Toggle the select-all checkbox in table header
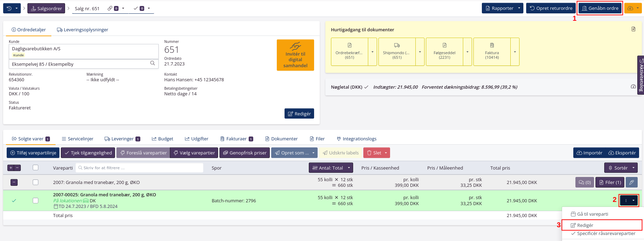Screen dimensions: 644x241 click(36, 168)
